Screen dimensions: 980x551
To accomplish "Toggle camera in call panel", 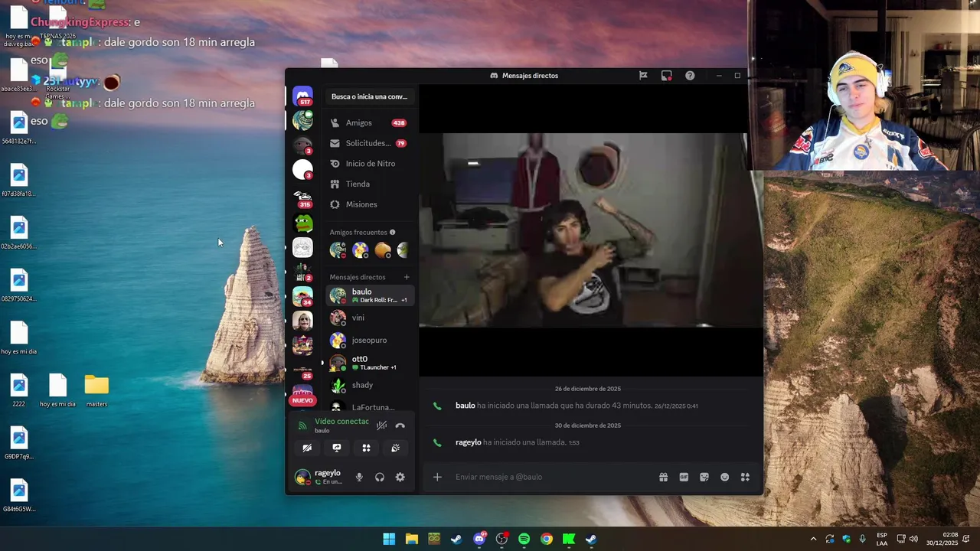I will tap(307, 448).
